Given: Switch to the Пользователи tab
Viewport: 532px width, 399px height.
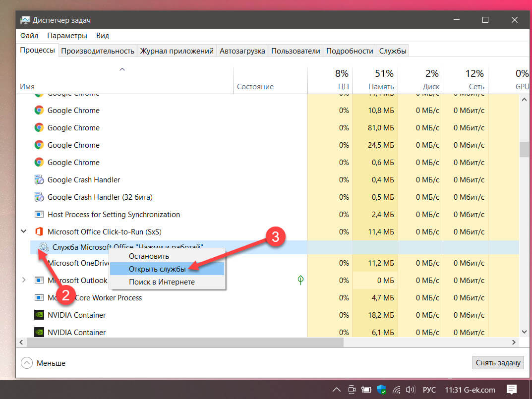Looking at the screenshot, I should pos(296,51).
